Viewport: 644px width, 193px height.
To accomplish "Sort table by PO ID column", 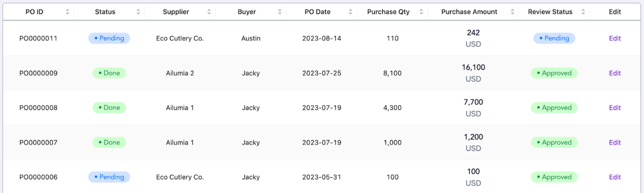I will point(68,12).
